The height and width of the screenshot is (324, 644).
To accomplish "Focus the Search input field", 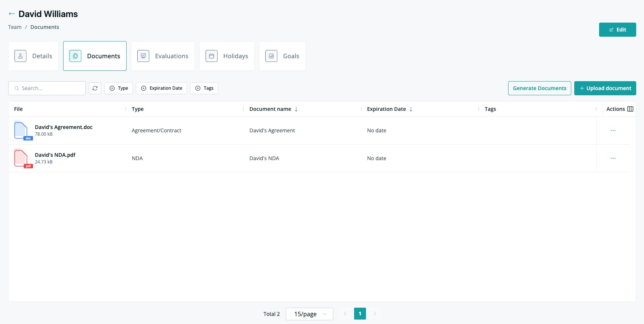I will pyautogui.click(x=47, y=88).
